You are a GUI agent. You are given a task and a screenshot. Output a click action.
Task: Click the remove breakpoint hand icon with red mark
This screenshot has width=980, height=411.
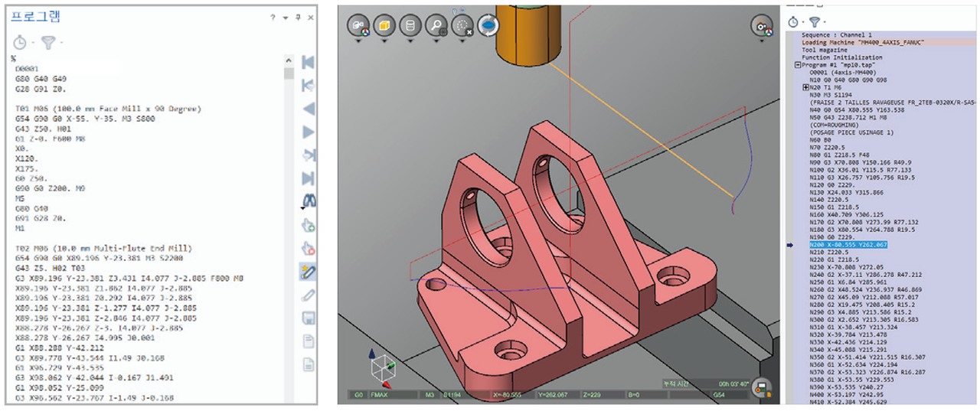(309, 248)
